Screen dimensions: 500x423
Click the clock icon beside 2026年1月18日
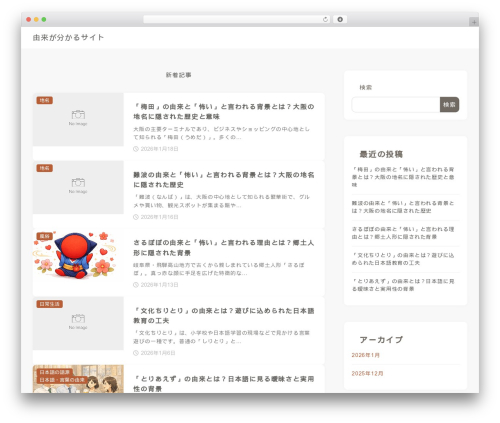point(136,149)
